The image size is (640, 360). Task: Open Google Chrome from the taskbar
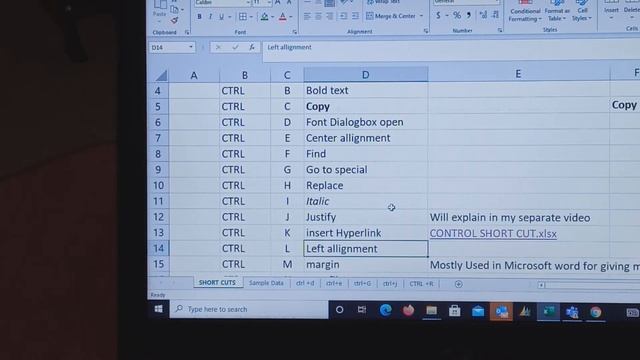pyautogui.click(x=596, y=312)
